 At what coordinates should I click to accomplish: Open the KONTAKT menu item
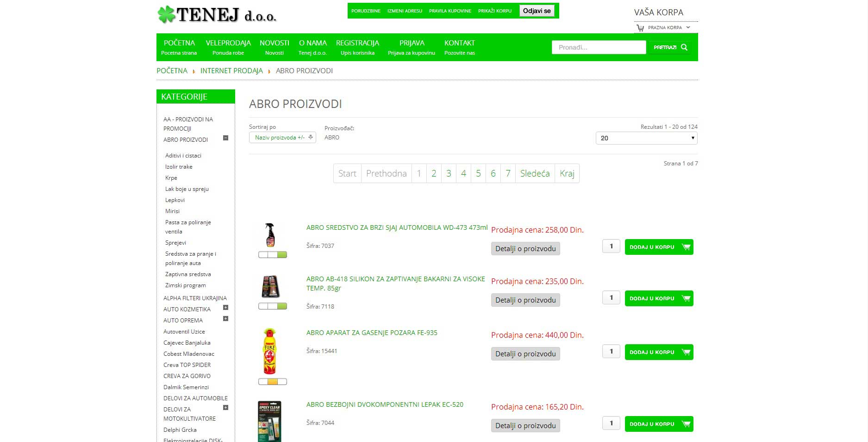460,47
